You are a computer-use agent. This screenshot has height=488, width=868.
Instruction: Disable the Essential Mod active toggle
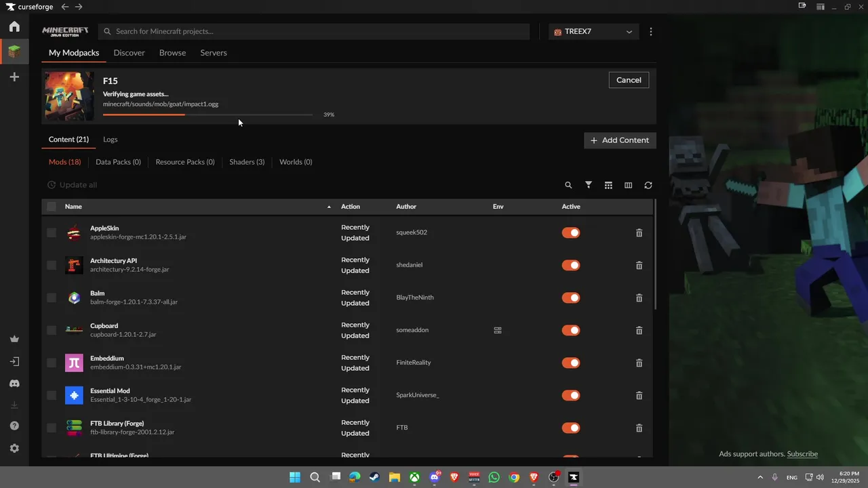pyautogui.click(x=571, y=395)
